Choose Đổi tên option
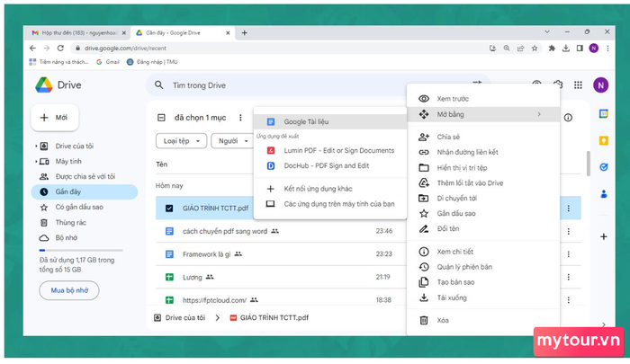Screen dimensions: 630x364 pyautogui.click(x=483, y=229)
